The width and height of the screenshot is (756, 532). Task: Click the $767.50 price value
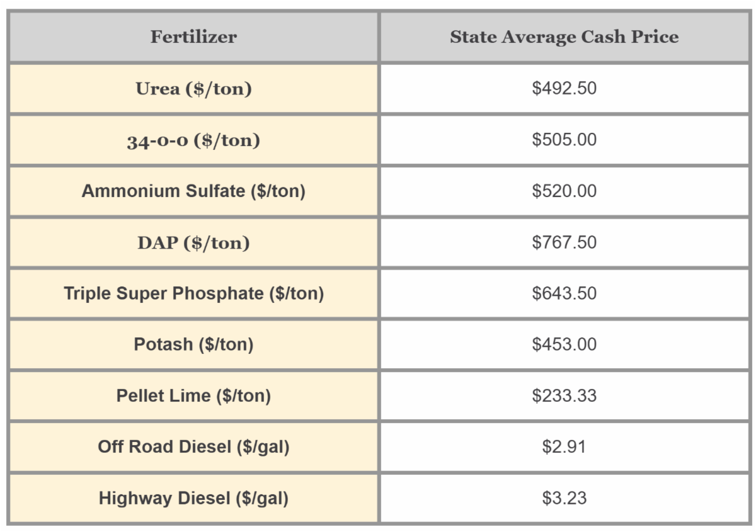coord(564,242)
